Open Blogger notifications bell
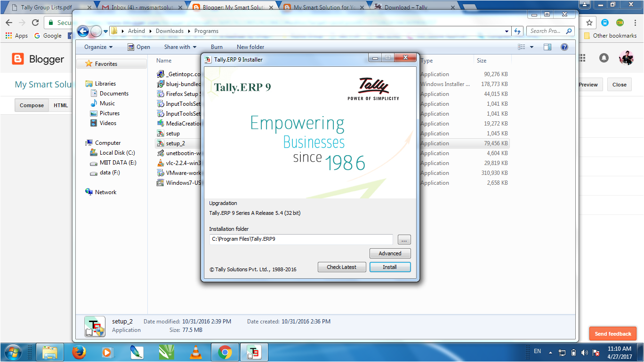This screenshot has width=644, height=362. [604, 58]
